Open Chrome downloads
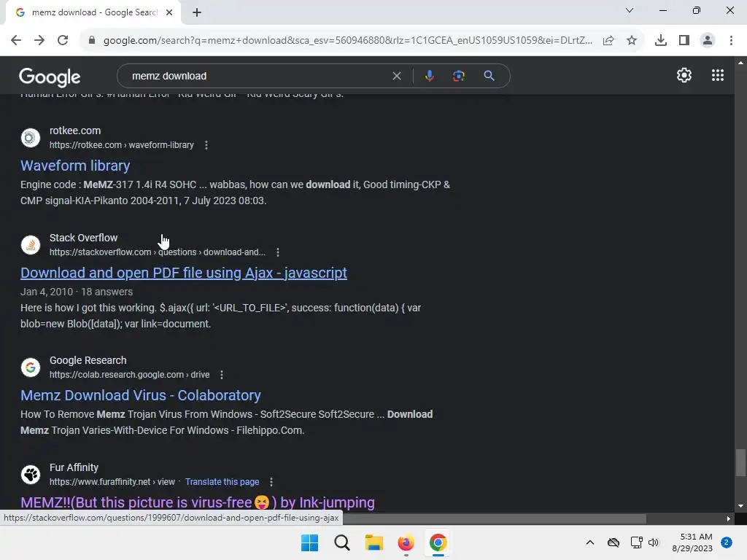747x560 pixels. pyautogui.click(x=661, y=41)
